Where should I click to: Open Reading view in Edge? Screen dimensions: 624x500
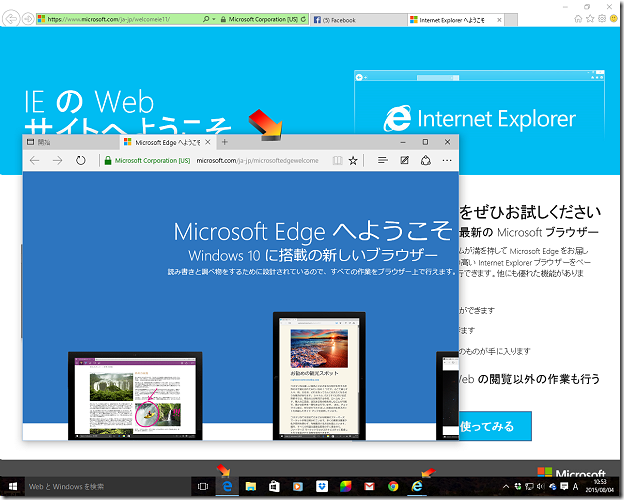(337, 160)
